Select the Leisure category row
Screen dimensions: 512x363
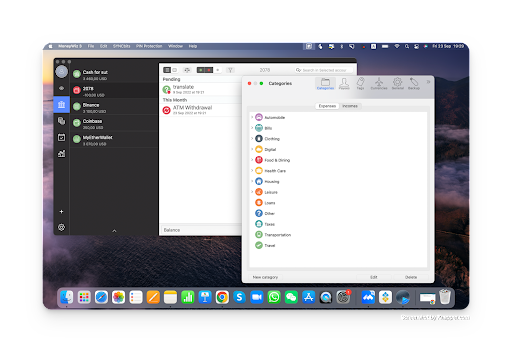click(x=338, y=192)
